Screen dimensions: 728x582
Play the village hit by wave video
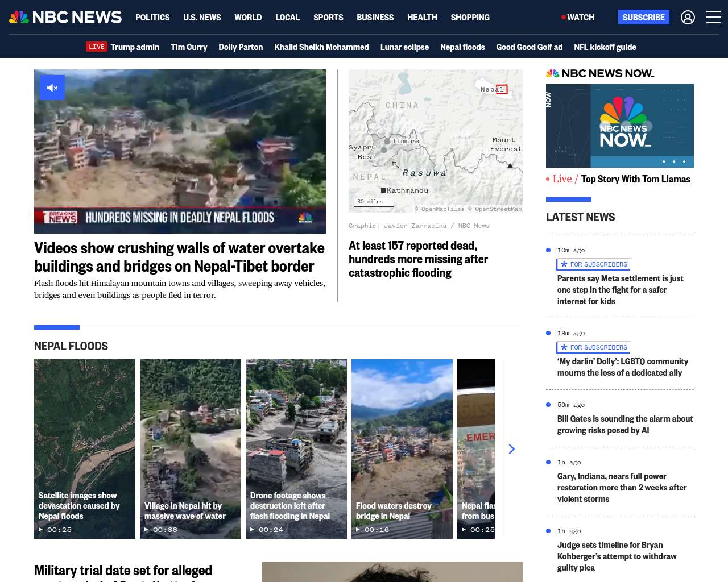pos(191,449)
